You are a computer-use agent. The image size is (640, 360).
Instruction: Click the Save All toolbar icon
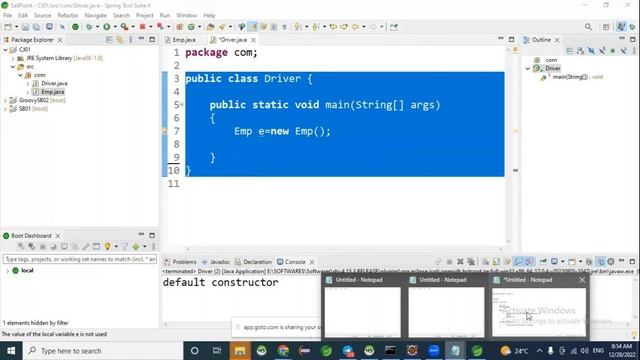[x=36, y=27]
